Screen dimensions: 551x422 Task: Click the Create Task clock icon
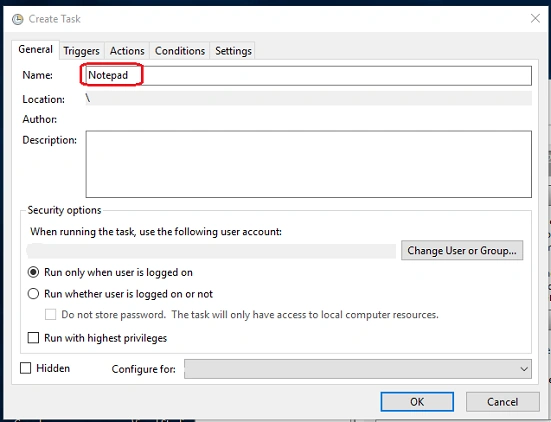tap(17, 19)
